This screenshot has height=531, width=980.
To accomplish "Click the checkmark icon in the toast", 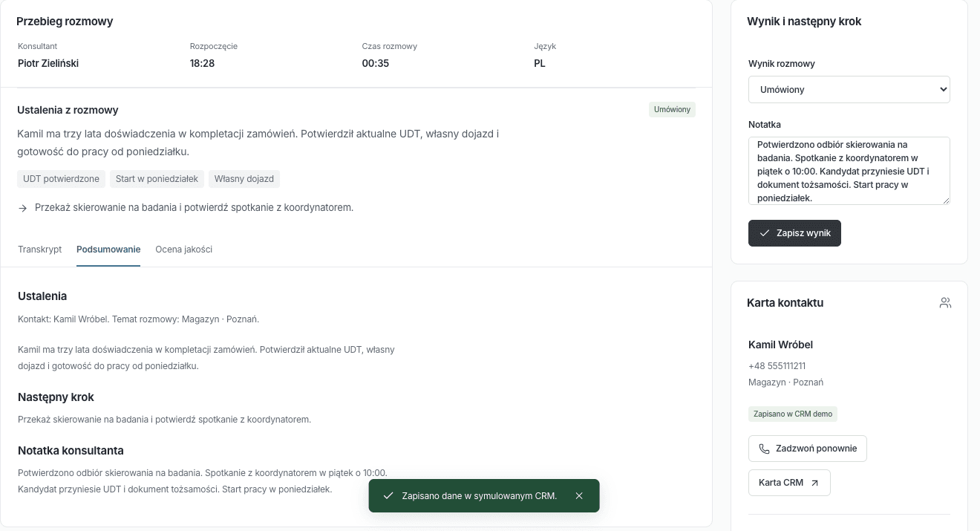I will (388, 496).
